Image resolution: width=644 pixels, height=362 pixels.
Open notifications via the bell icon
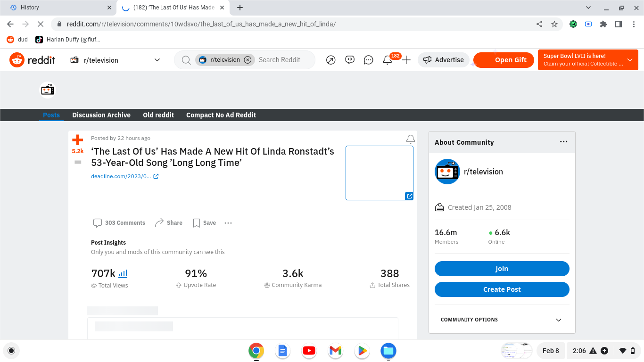click(387, 61)
